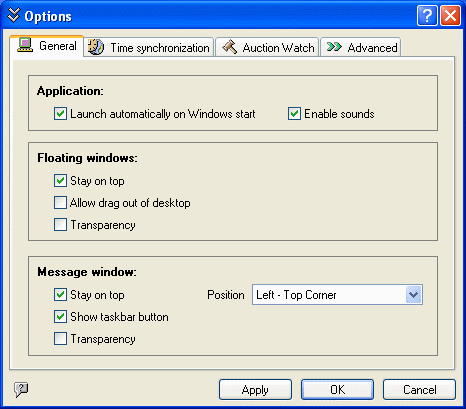Viewport: 466px width, 409px height.
Task: Toggle Message window Transparency checkbox
Action: (x=60, y=339)
